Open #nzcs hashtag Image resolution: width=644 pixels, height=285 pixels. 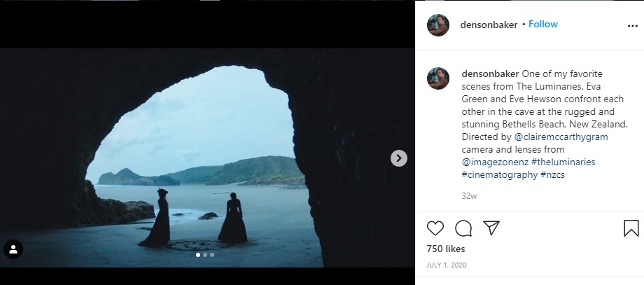(553, 175)
